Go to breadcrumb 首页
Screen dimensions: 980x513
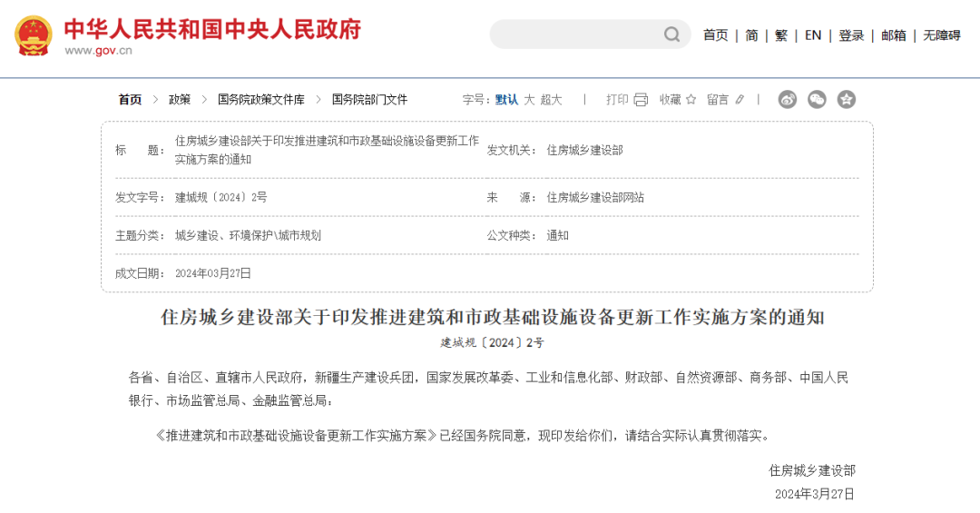pos(130,100)
